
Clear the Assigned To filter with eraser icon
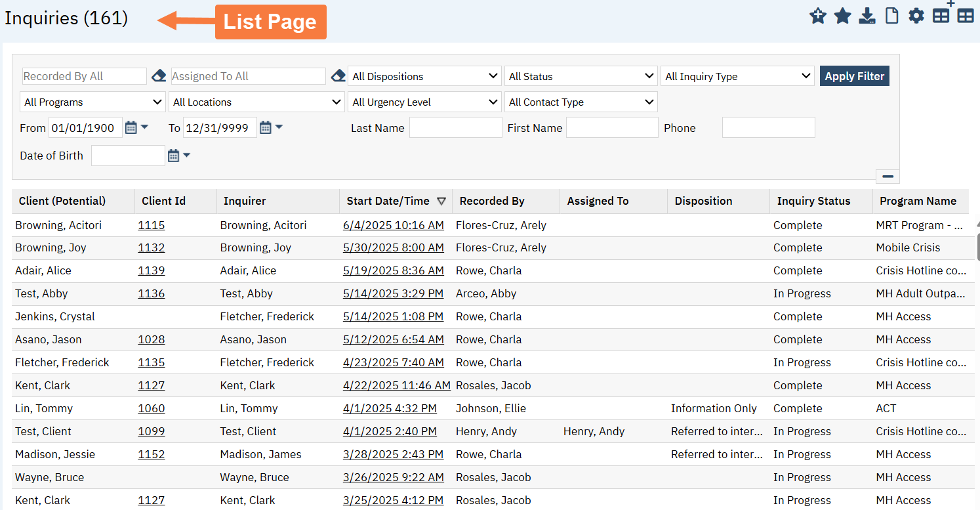(338, 75)
